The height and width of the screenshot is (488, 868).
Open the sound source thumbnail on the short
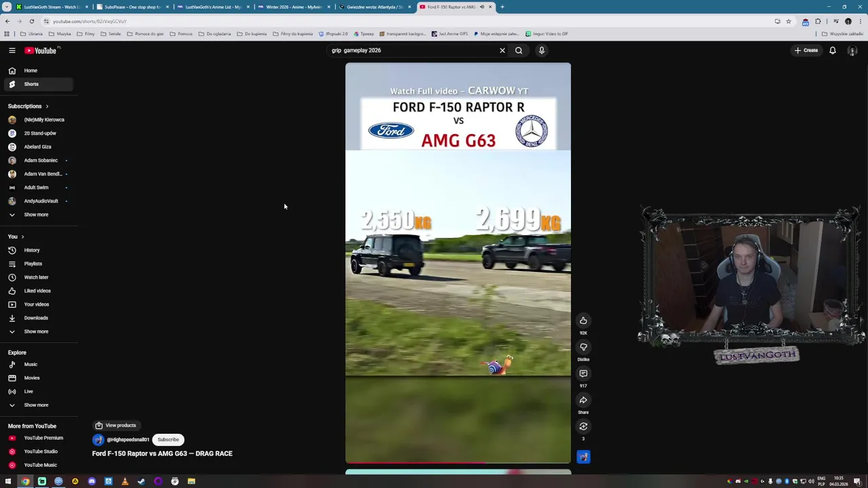click(x=583, y=457)
